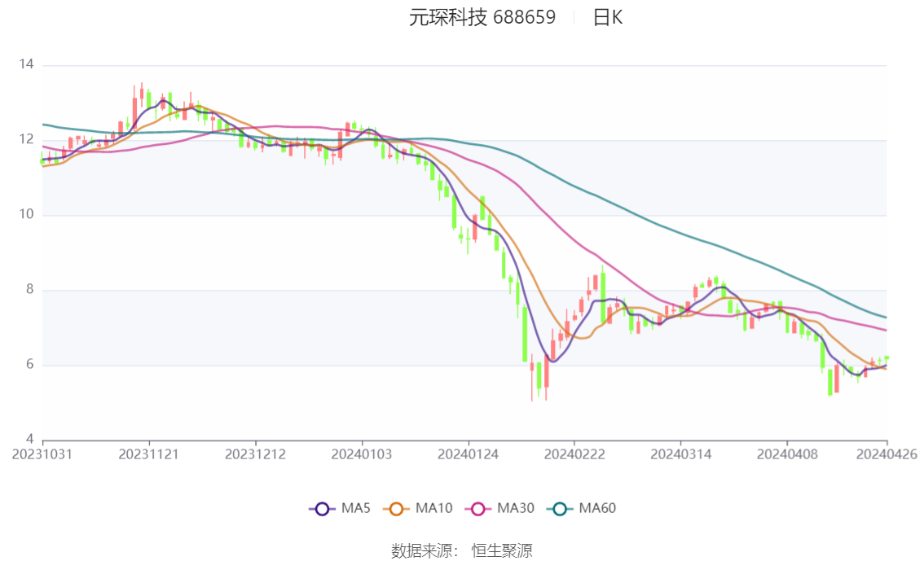Click the chart title 元琛科技 688659
Screen dimensions: 924x561
(x=482, y=18)
